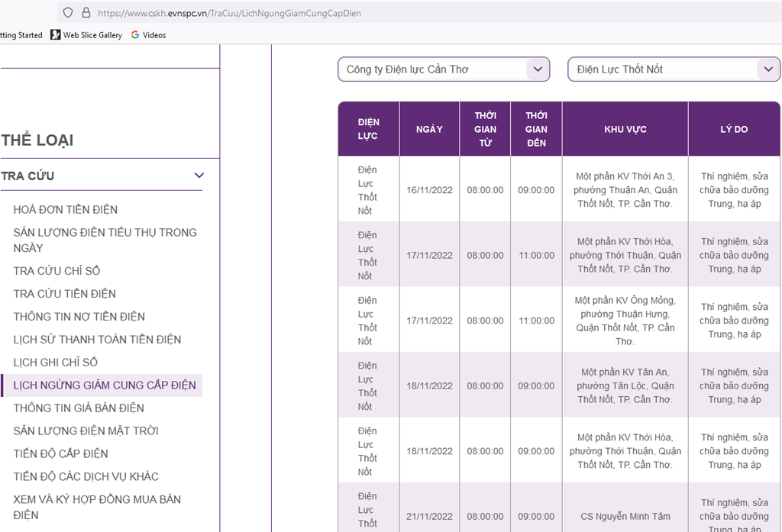Click the KHU VỰC column header
This screenshot has height=532, width=782.
tap(625, 129)
